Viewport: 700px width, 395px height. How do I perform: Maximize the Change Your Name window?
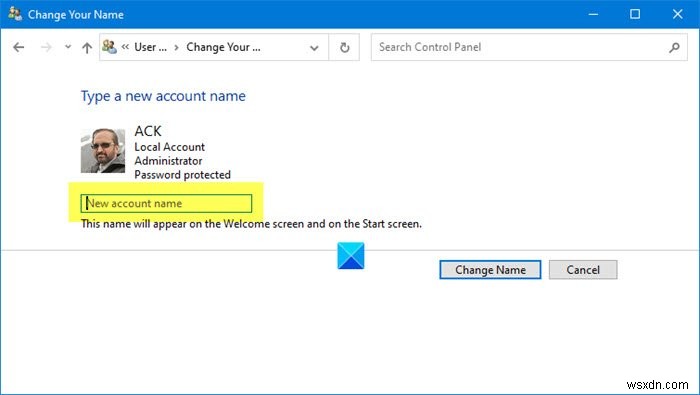pyautogui.click(x=635, y=14)
